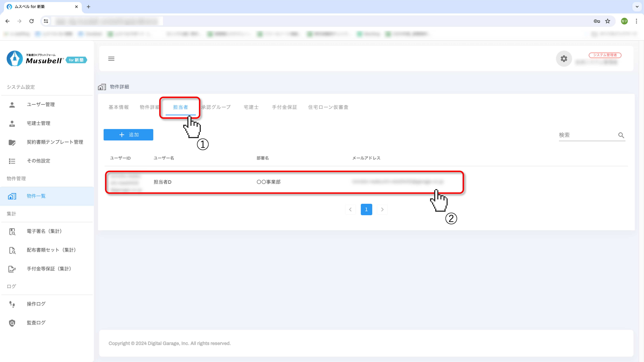Open the 住宅ローン仮審査 tab
Screen dimensions: 644x362
[328, 107]
